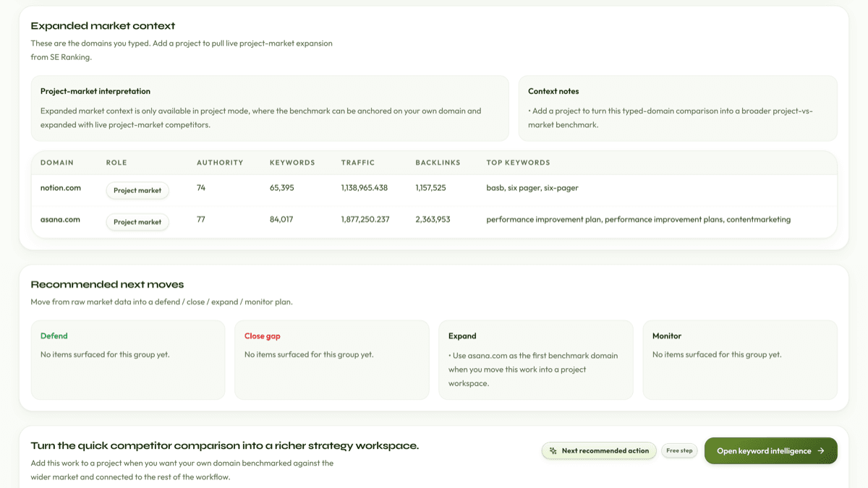This screenshot has width=868, height=488.
Task: Click the Expand card heading
Action: coord(462,336)
